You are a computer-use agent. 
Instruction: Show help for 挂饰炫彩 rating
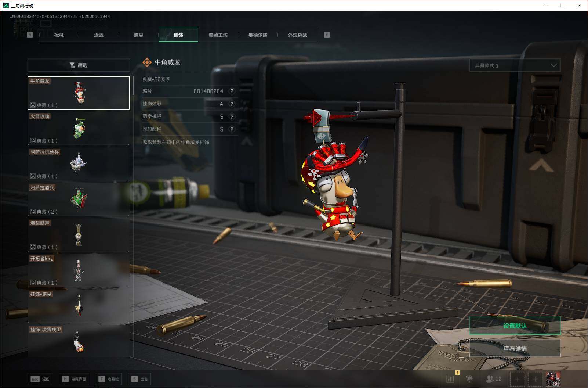[x=232, y=104]
